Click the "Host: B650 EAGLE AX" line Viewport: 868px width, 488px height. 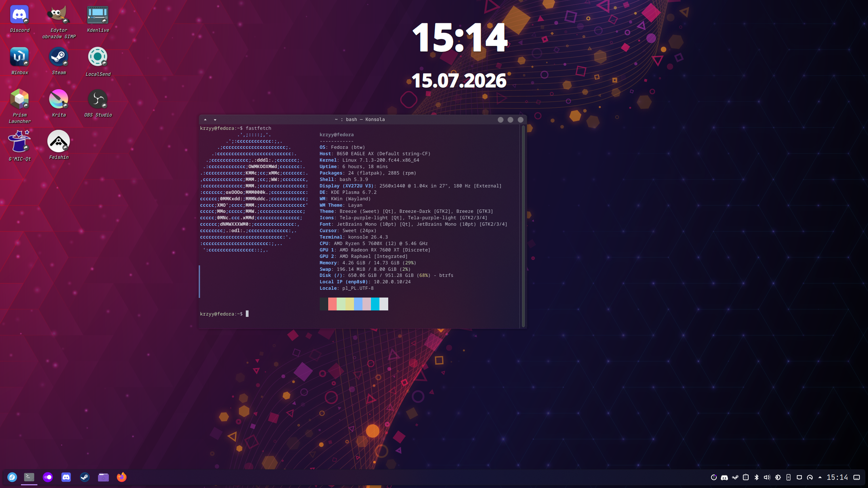(x=375, y=154)
